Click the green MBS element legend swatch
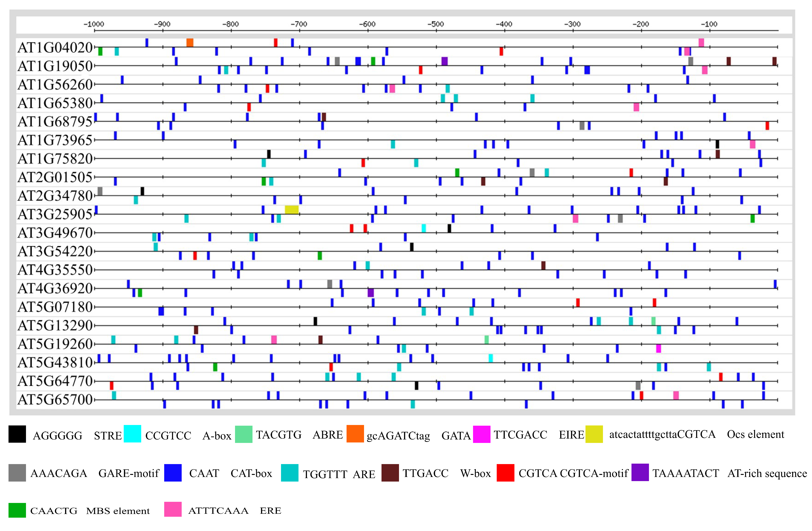 [x=17, y=510]
